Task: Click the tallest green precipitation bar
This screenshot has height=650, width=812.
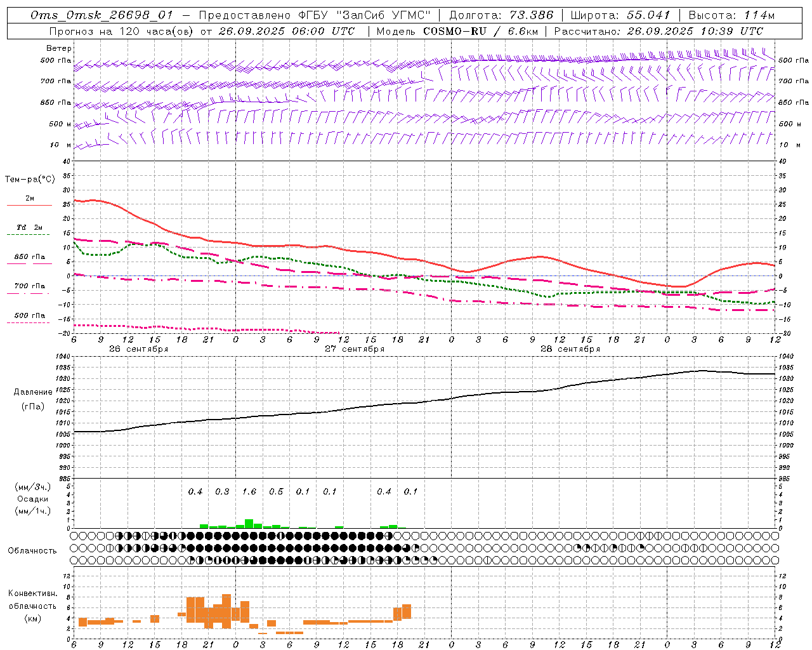Action: (249, 524)
